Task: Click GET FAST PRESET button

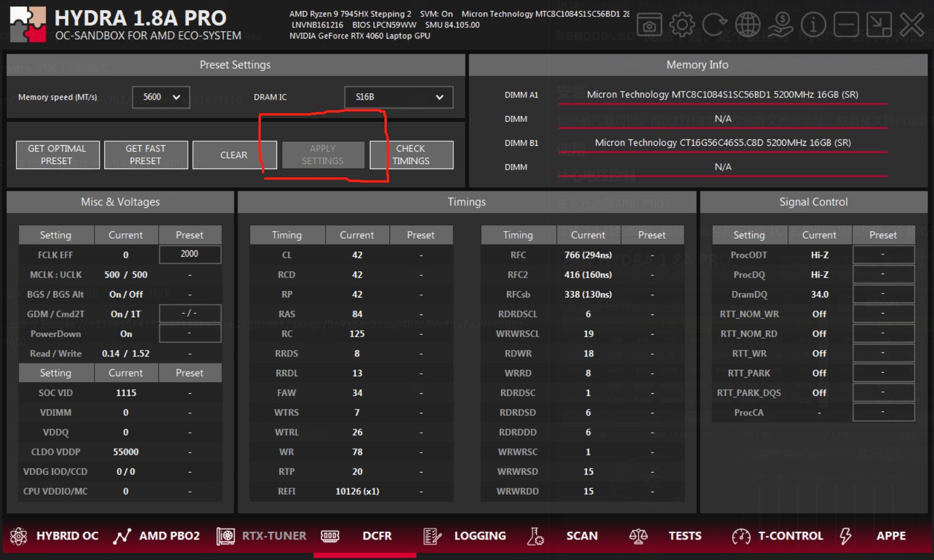Action: tap(146, 155)
